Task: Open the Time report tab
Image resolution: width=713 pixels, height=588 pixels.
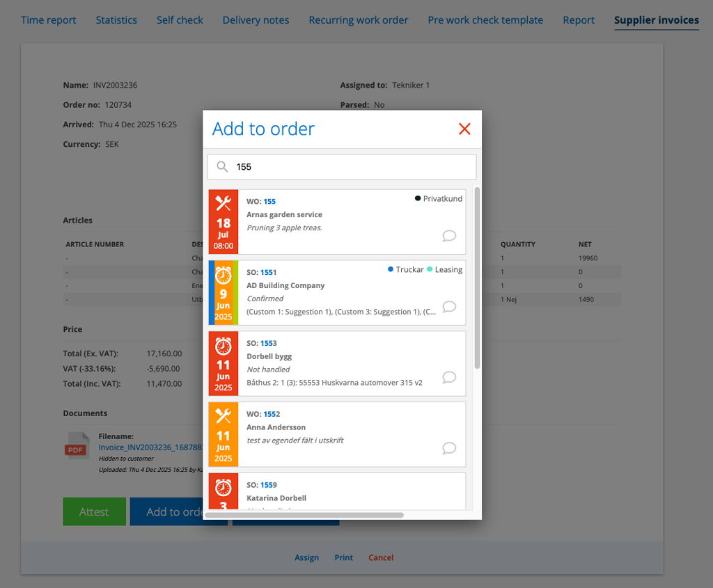Action: 49,20
